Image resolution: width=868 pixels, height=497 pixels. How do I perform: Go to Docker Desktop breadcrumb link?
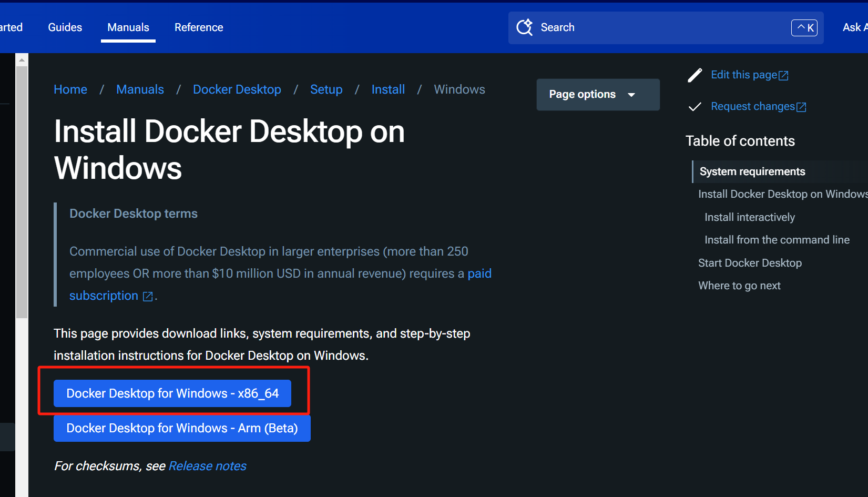[x=237, y=89]
